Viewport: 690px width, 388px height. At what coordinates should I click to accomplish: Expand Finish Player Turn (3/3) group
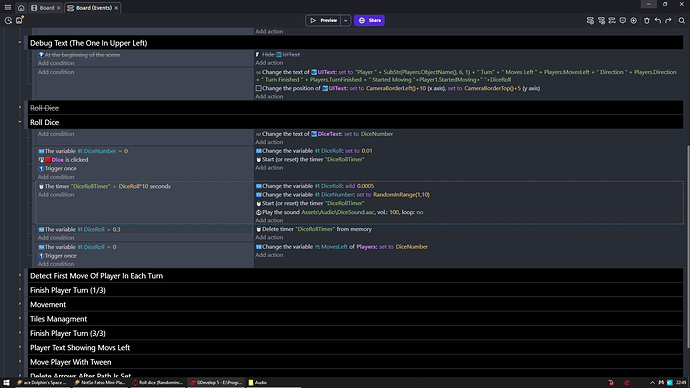click(20, 333)
